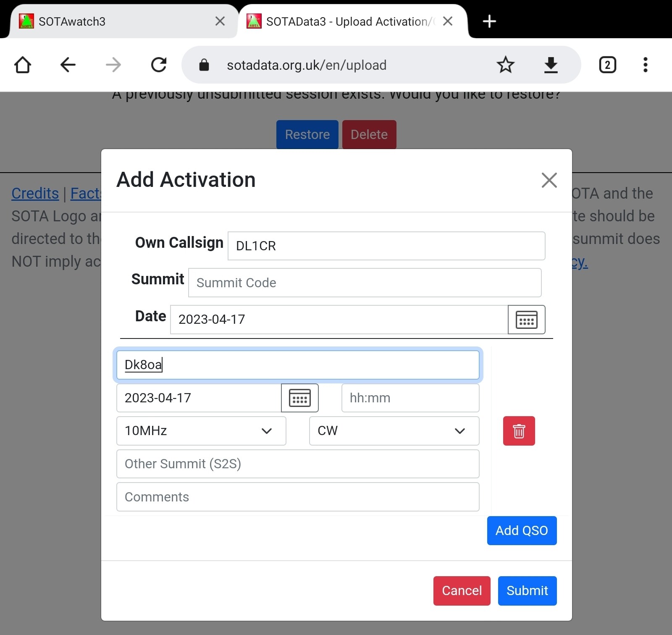Click the Cancel button
Screen dimensions: 672x635
[x=462, y=591]
